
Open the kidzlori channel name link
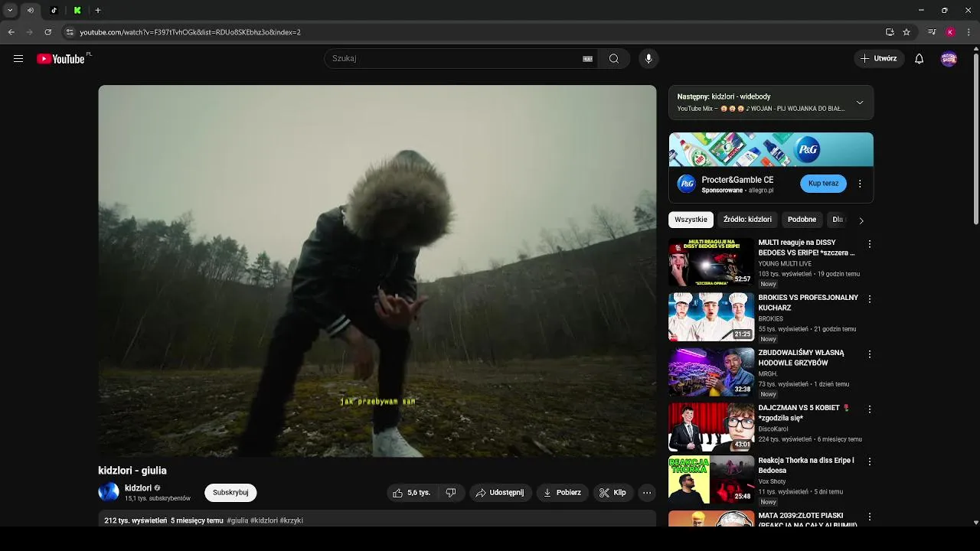point(139,488)
